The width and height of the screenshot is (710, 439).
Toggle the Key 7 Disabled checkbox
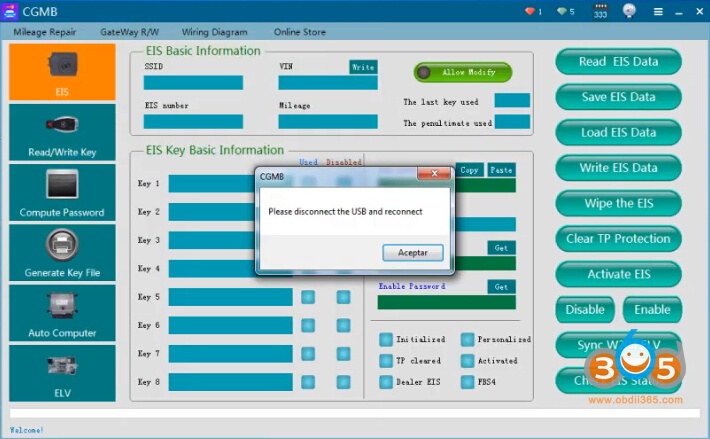[x=343, y=354]
